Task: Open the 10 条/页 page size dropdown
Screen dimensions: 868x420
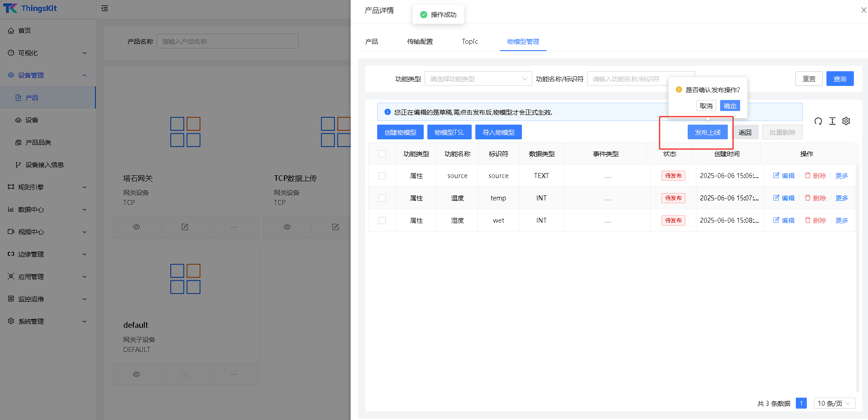Action: [x=834, y=404]
